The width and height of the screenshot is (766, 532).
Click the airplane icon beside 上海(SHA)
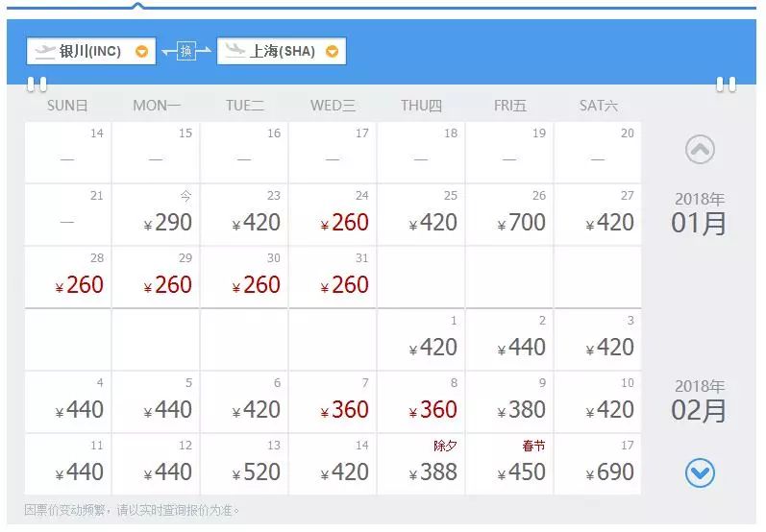(235, 51)
